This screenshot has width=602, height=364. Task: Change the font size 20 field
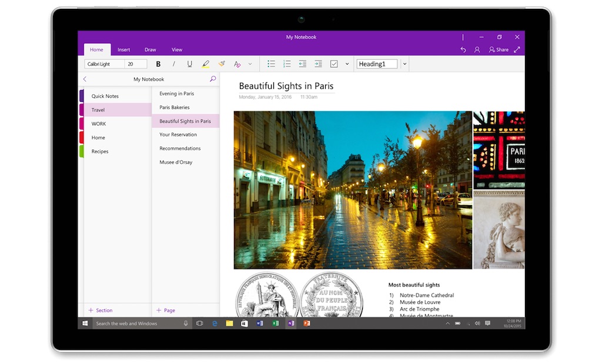click(x=136, y=64)
